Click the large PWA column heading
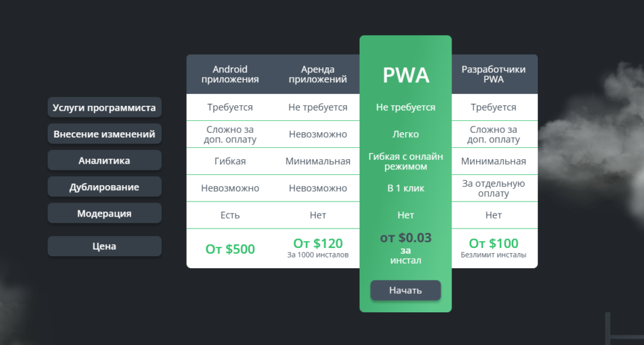Image resolution: width=644 pixels, height=345 pixels. 406,76
